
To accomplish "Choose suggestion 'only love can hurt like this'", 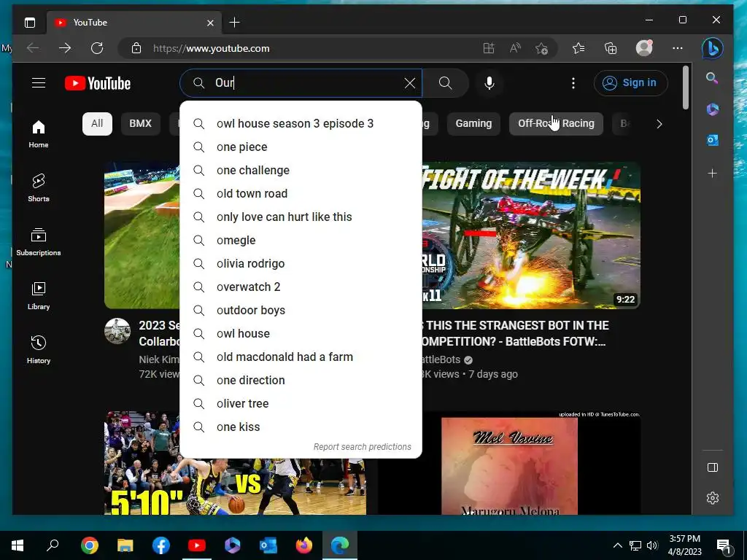I will (301, 217).
